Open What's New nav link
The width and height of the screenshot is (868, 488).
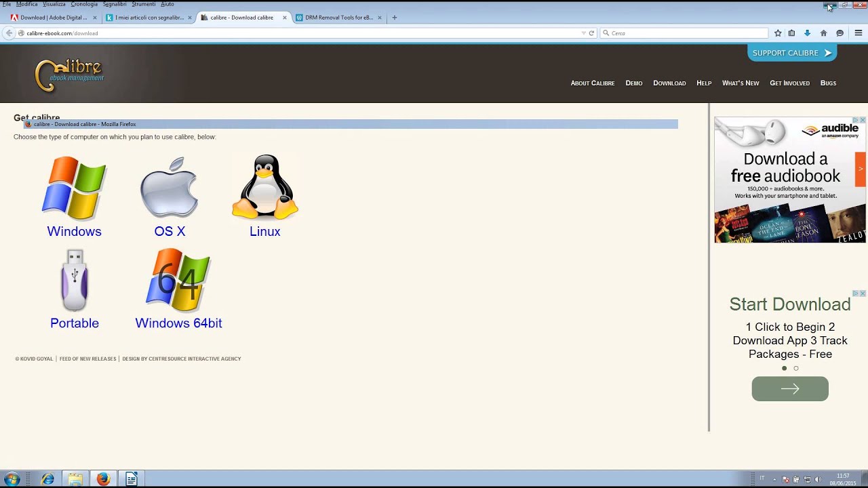pos(741,83)
